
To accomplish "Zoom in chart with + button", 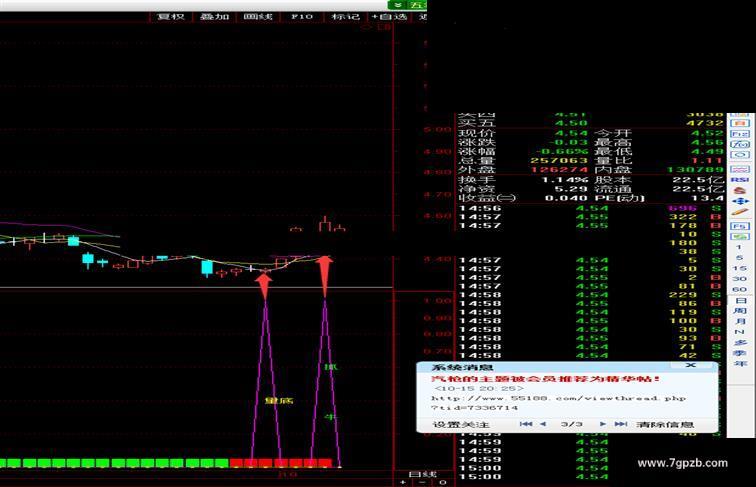I will tap(403, 482).
